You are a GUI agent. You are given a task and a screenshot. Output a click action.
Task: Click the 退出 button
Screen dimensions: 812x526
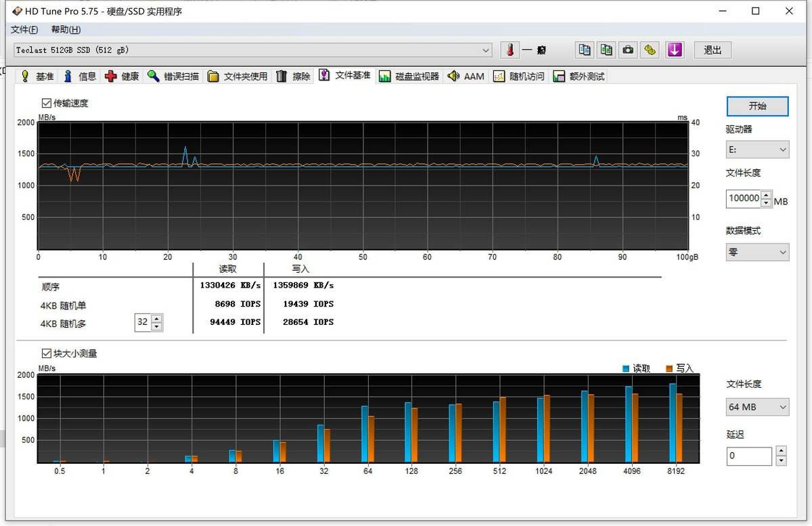coord(713,50)
